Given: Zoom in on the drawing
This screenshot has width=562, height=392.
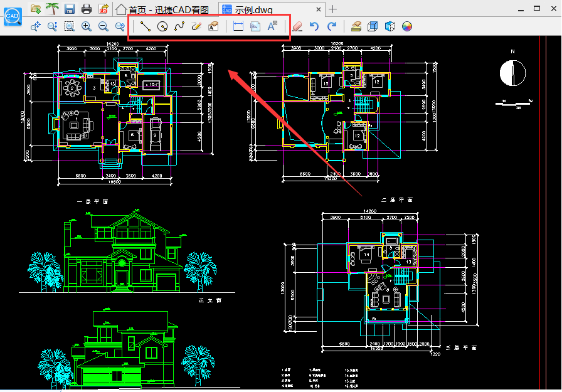Looking at the screenshot, I should pos(87,26).
